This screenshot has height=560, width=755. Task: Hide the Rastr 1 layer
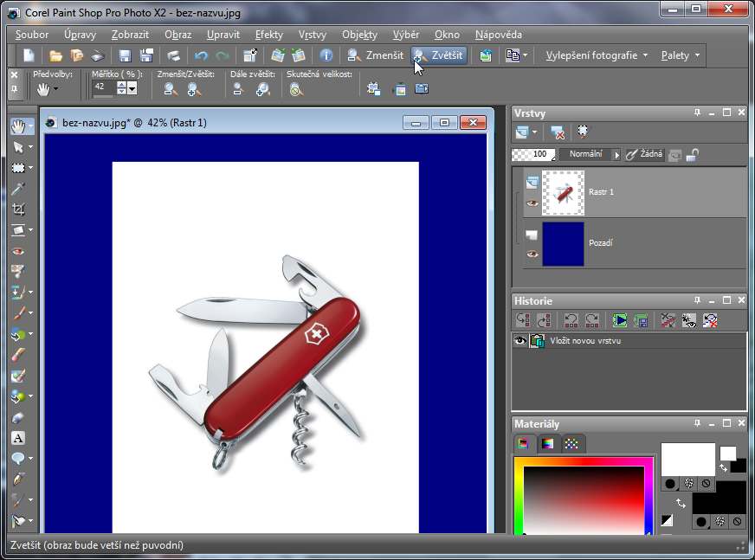click(532, 204)
